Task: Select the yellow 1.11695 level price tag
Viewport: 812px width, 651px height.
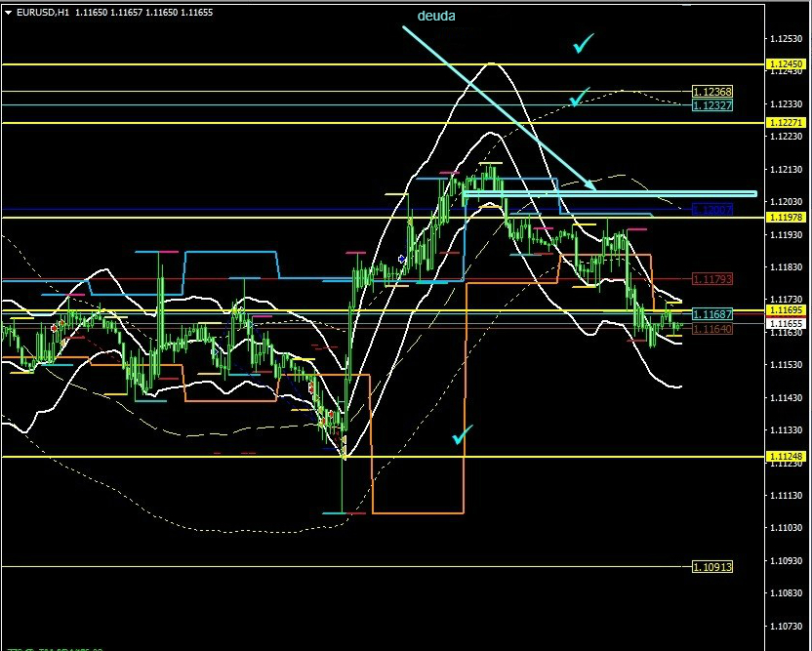Action: [787, 310]
